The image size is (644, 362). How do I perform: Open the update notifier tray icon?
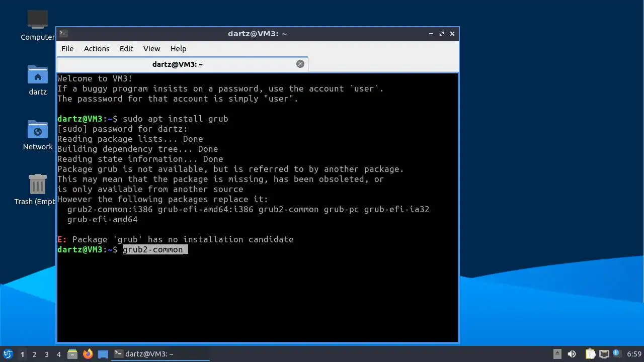coord(616,353)
